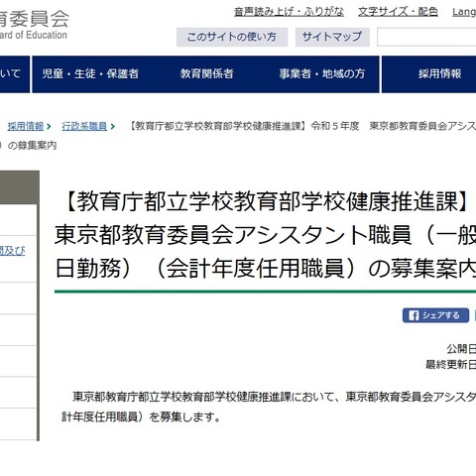The width and height of the screenshot is (476, 476).
Task: Click the 公開日 date label
Action: (x=461, y=349)
